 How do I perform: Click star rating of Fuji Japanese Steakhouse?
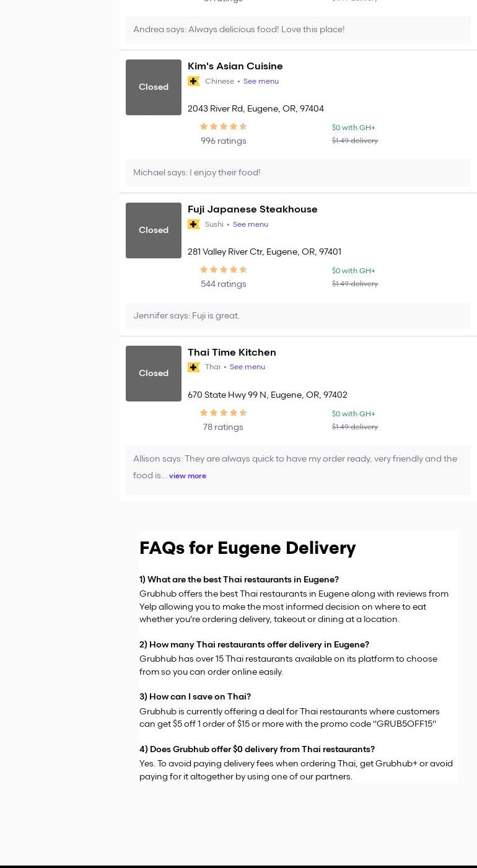(223, 270)
